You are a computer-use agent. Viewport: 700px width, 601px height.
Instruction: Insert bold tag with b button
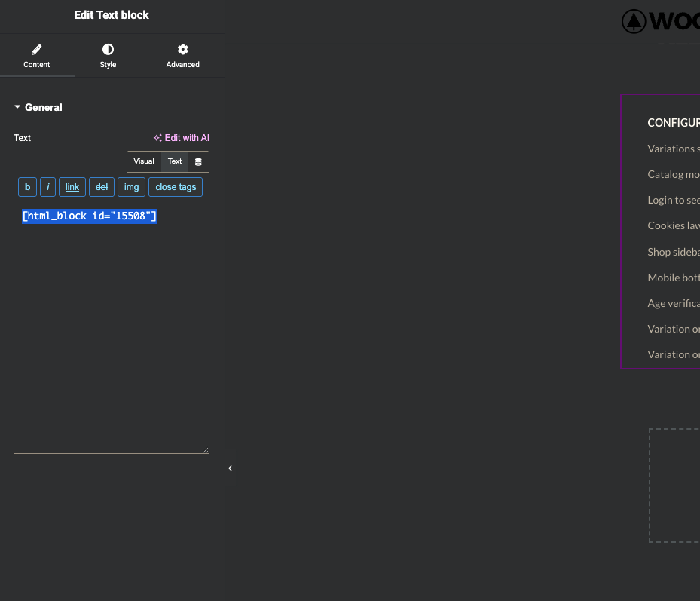click(27, 187)
